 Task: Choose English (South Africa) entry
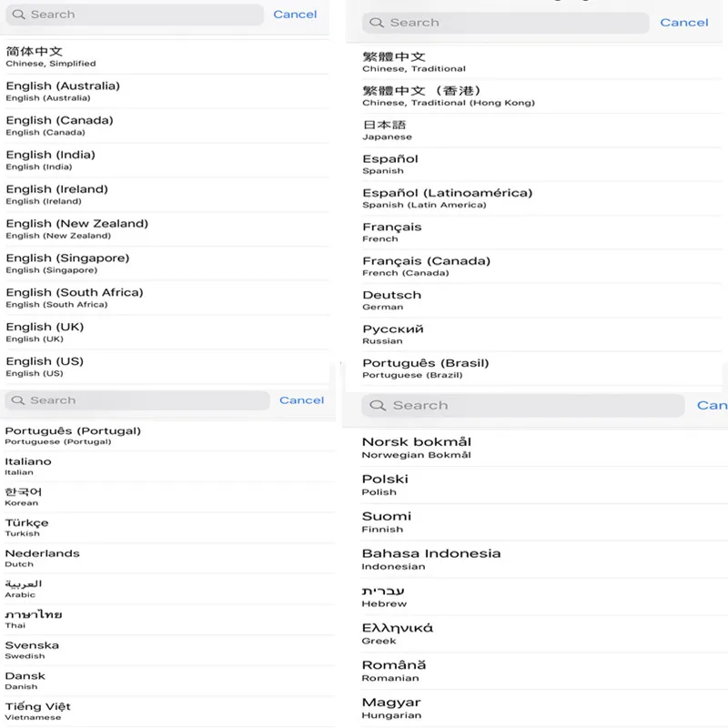[x=74, y=297]
